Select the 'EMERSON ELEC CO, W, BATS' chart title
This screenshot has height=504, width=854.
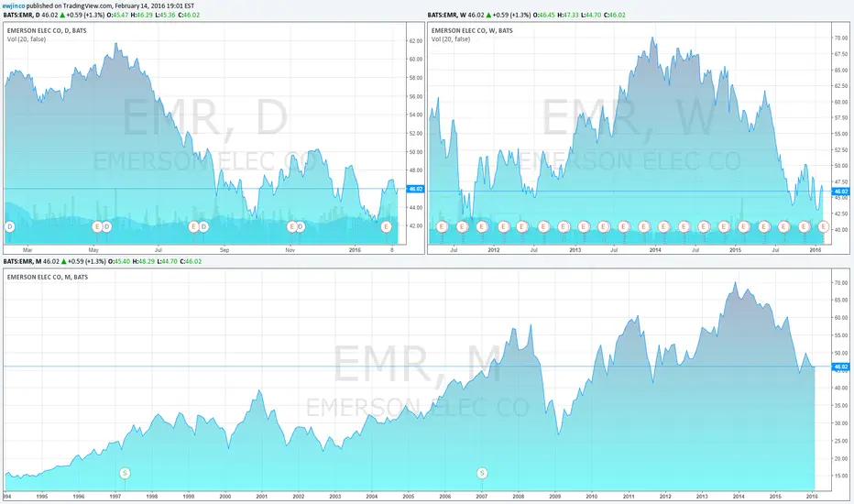pos(472,30)
